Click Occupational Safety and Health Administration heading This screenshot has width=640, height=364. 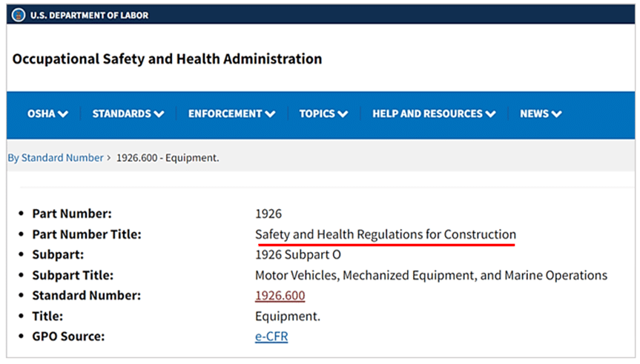[167, 59]
